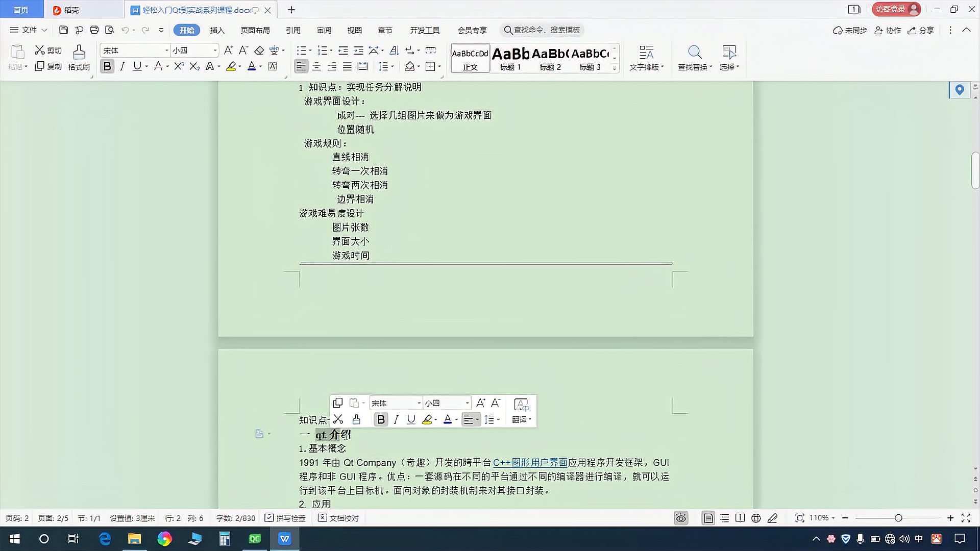980x551 pixels.
Task: Open the 110% zoom level dropdown
Action: pos(822,518)
